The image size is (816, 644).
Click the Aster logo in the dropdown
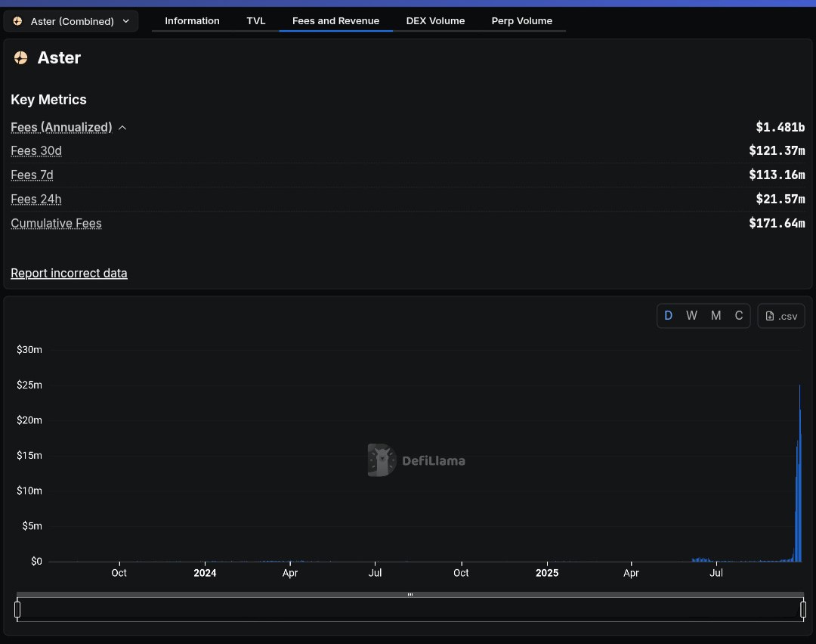pos(17,21)
